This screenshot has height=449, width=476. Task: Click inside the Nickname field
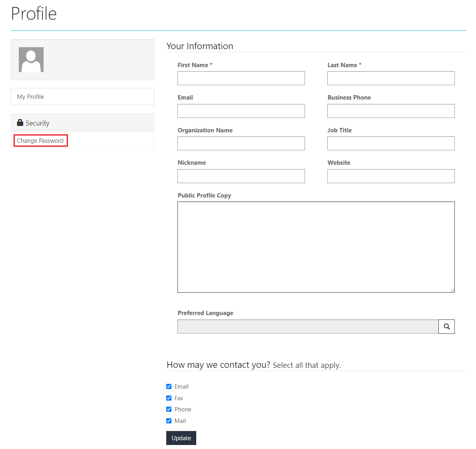[241, 176]
